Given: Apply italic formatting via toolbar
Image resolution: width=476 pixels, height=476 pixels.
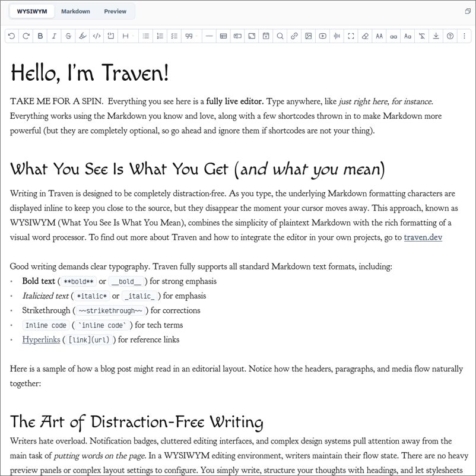Looking at the screenshot, I should click(54, 36).
